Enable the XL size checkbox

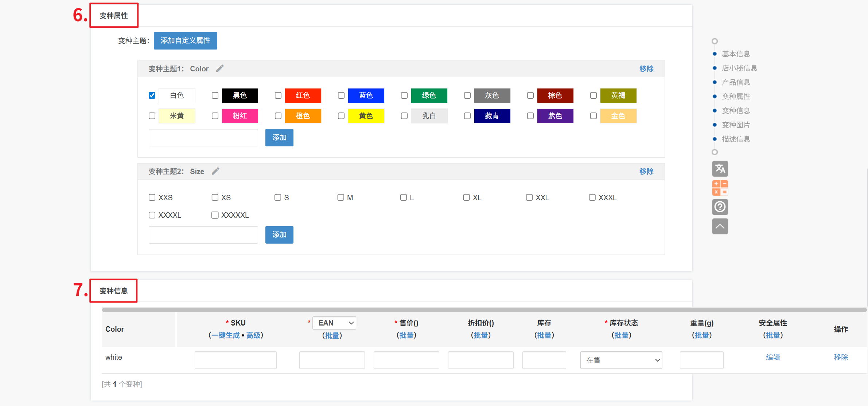[x=466, y=197]
